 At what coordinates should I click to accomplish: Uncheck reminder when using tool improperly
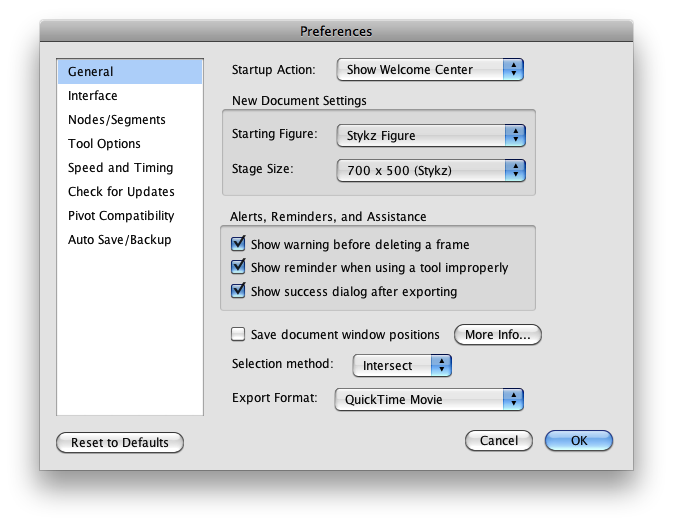pos(238,267)
